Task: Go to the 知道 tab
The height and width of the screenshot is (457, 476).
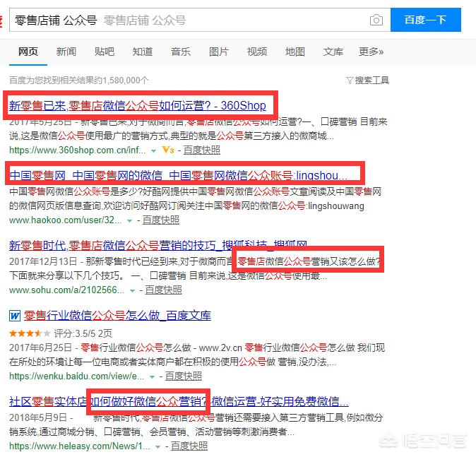Action: [143, 52]
